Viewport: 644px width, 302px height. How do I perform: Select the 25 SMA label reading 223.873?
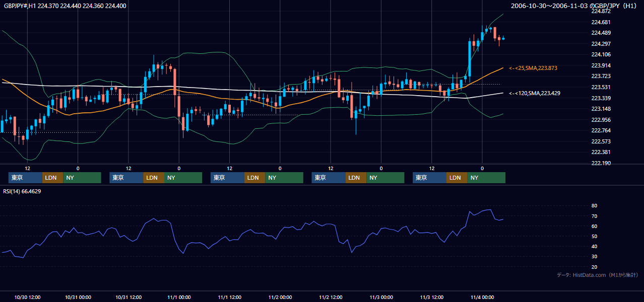pyautogui.click(x=533, y=68)
